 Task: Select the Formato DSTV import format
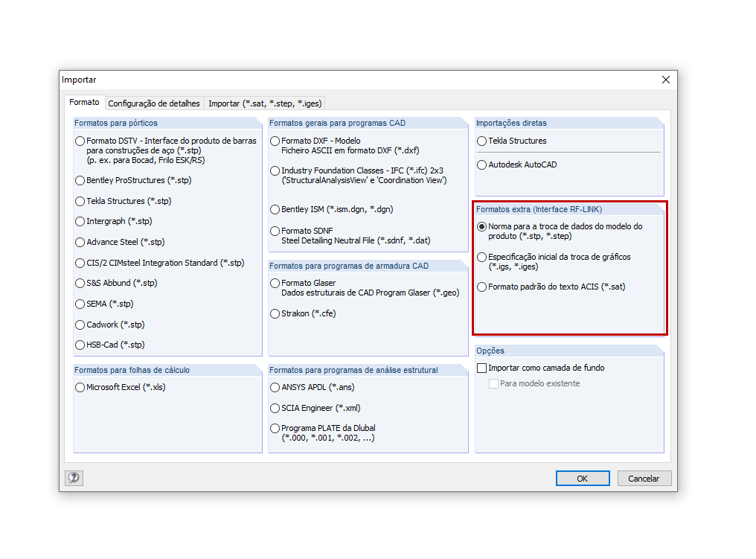coord(80,140)
